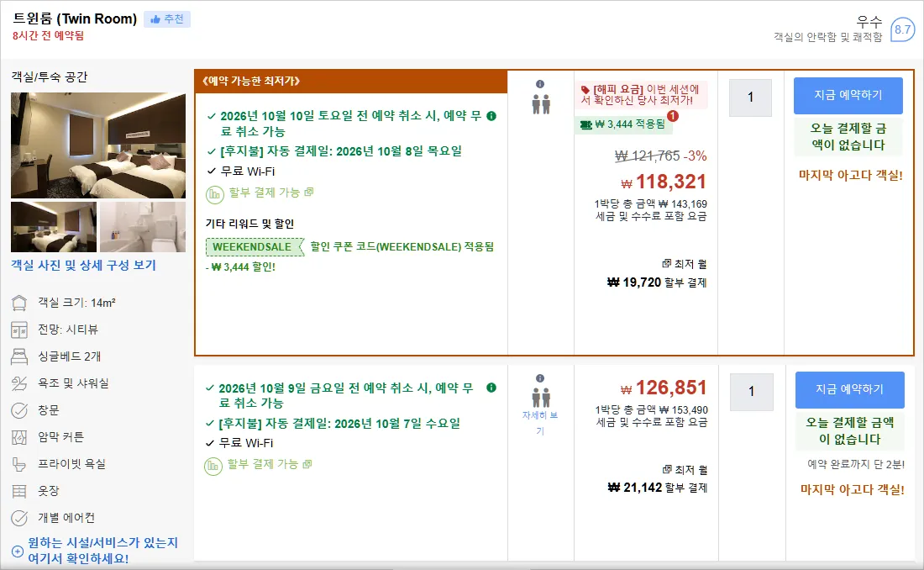Click the thumbs-up 추천 badge
Image resolution: width=924 pixels, height=570 pixels.
click(167, 19)
